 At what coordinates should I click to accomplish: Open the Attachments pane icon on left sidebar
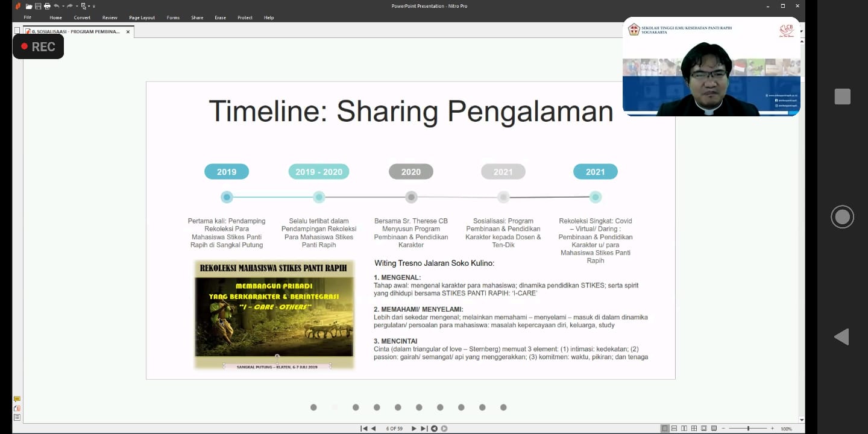point(17,408)
